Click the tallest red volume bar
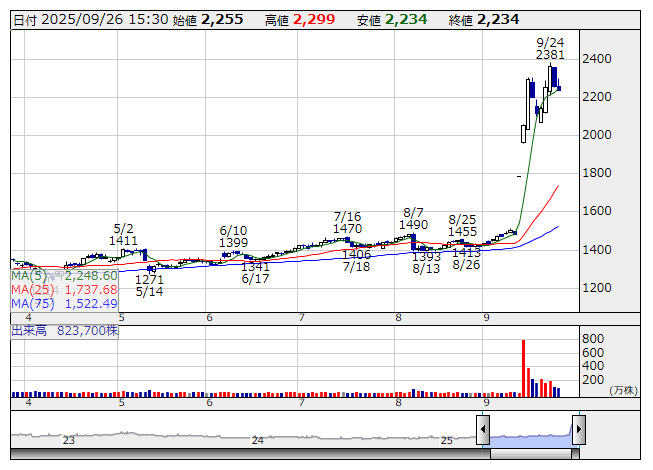Image resolution: width=653 pixels, height=470 pixels. [522, 368]
